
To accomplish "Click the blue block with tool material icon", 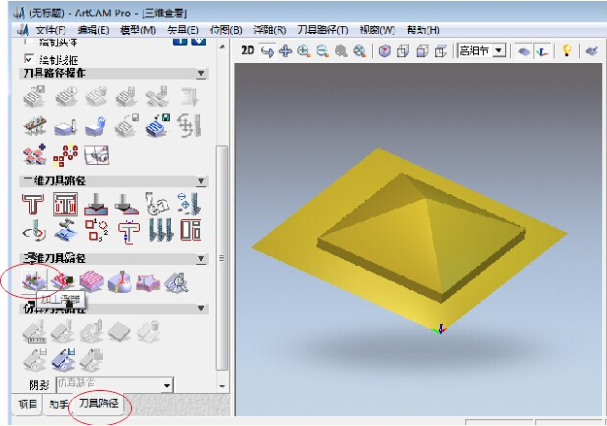I will point(65,126).
